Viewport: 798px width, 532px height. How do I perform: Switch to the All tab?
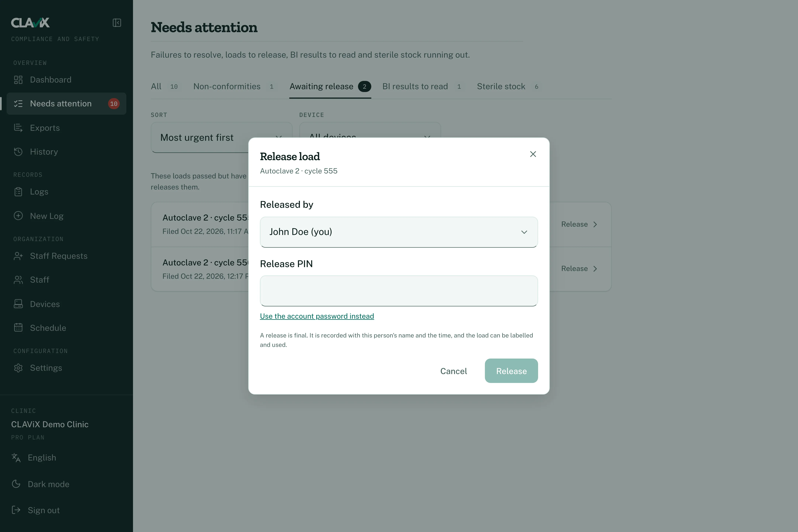[x=165, y=86]
